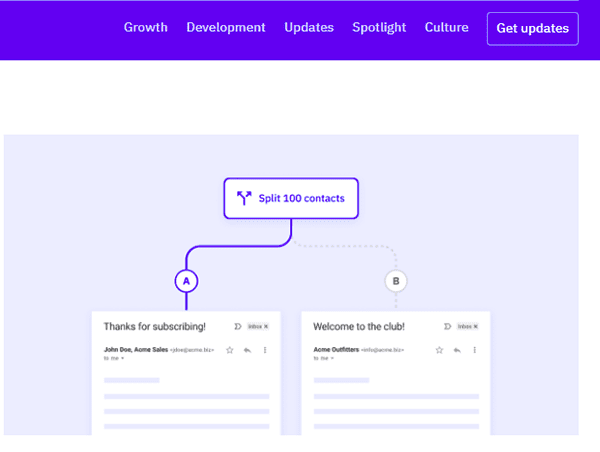The height and width of the screenshot is (452, 600).
Task: Click reply arrow on Acme Outfitters email
Action: (x=456, y=350)
